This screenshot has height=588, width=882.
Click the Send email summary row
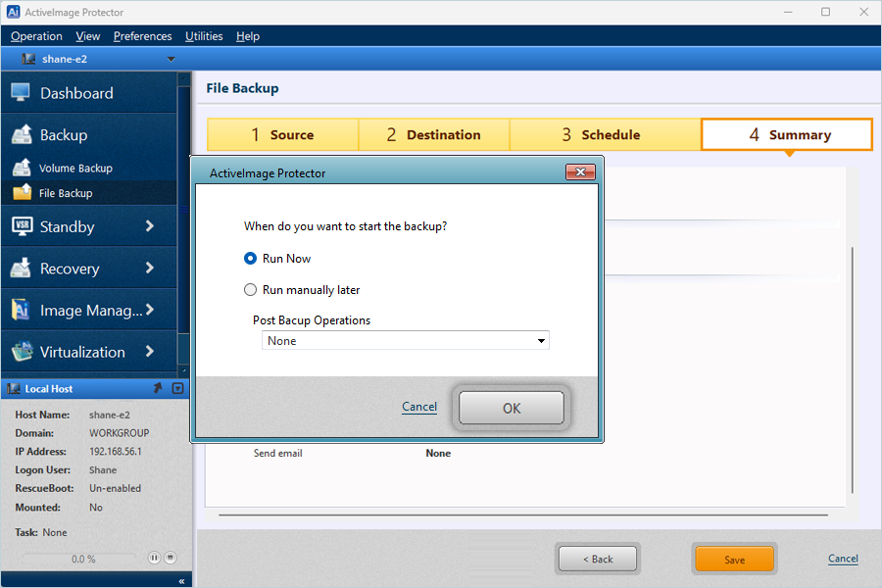[352, 453]
